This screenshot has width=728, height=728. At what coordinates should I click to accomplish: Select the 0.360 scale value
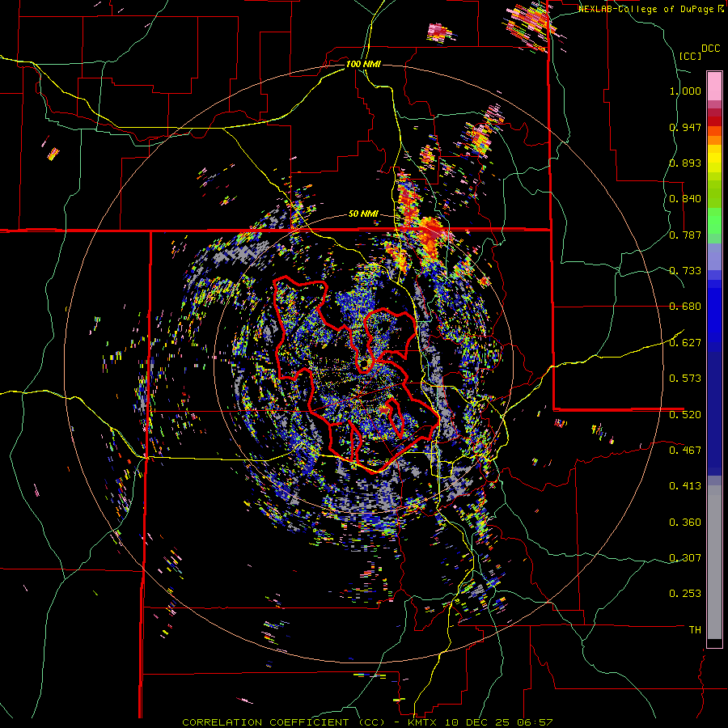pyautogui.click(x=685, y=522)
